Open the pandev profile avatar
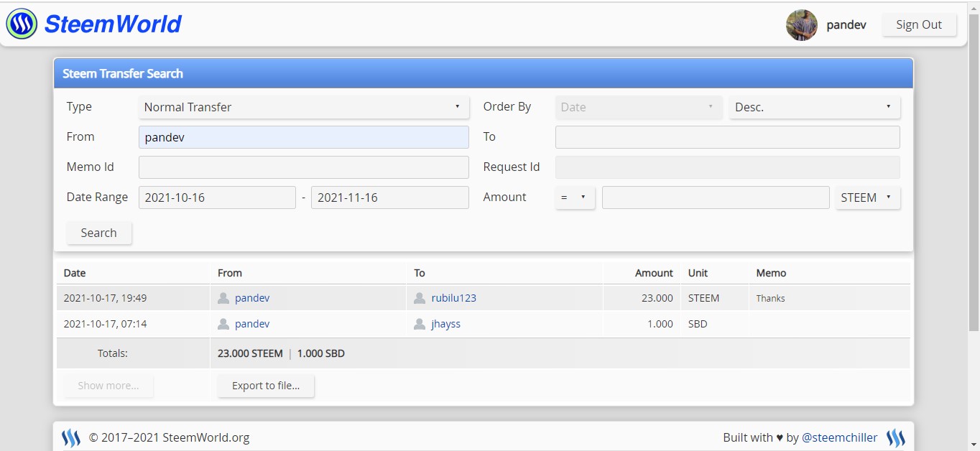Image resolution: width=980 pixels, height=451 pixels. click(x=802, y=24)
